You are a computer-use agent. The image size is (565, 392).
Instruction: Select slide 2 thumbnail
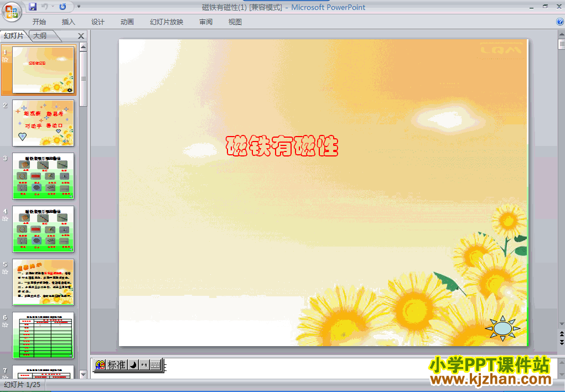[x=43, y=123]
